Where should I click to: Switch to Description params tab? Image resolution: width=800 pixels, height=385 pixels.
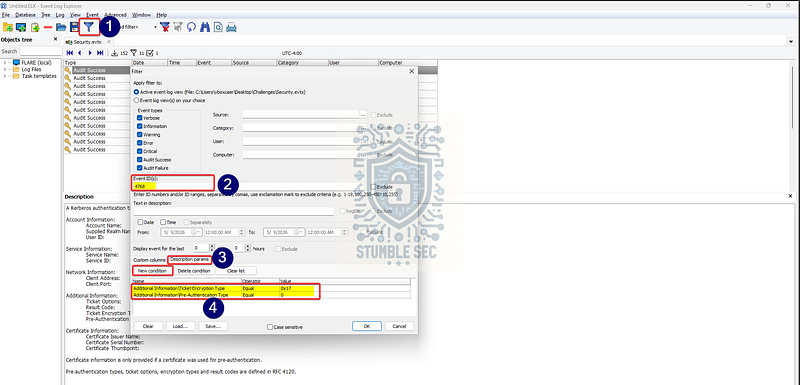[x=189, y=260]
